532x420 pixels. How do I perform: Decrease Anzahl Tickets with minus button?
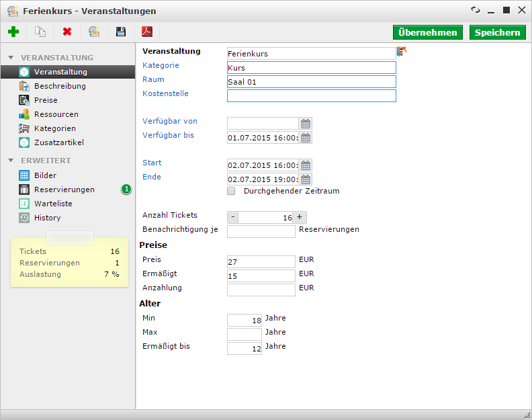[x=232, y=217]
